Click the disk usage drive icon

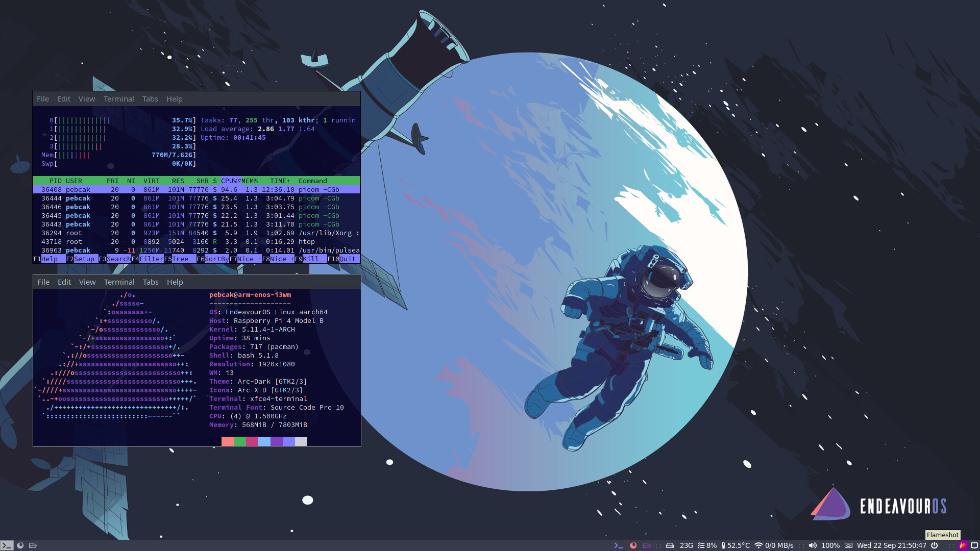click(x=670, y=545)
